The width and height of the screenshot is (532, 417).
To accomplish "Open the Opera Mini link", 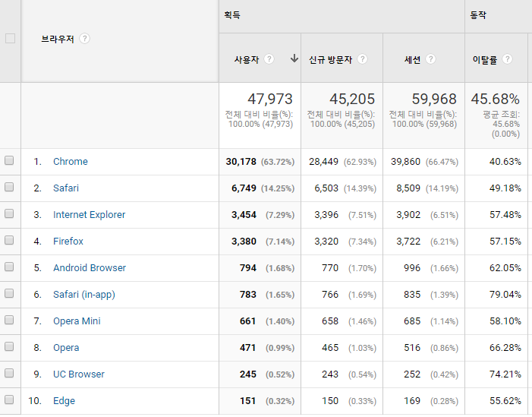I will point(77,321).
